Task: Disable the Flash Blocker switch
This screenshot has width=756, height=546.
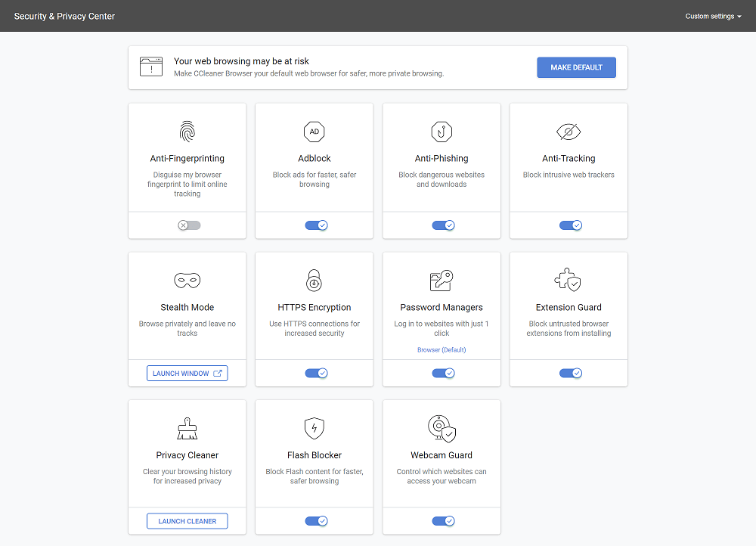Action: coord(316,521)
